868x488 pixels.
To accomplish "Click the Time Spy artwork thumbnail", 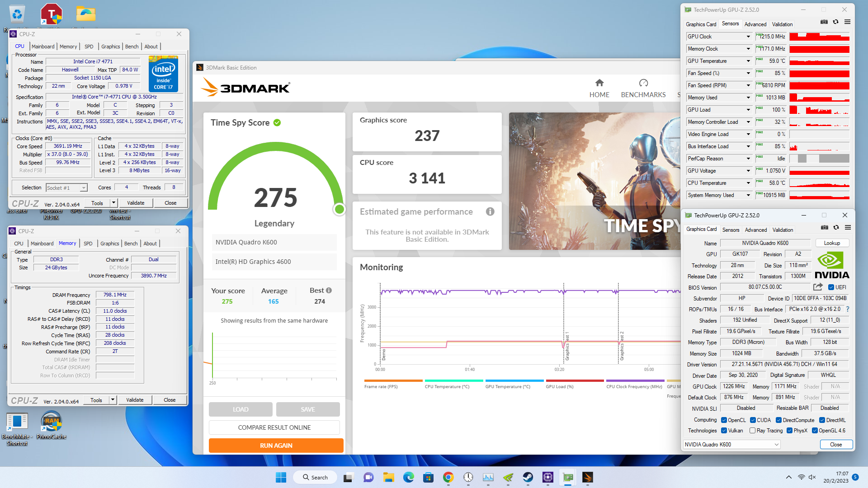I will click(594, 181).
